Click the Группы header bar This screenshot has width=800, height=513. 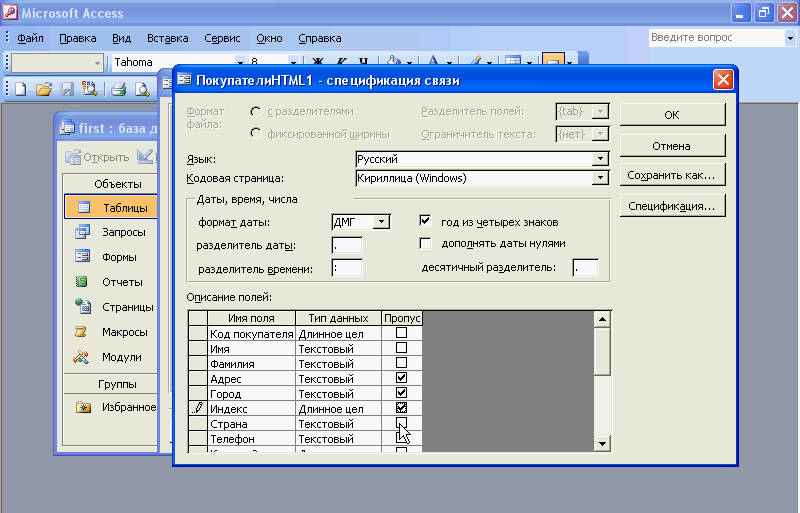(x=111, y=384)
